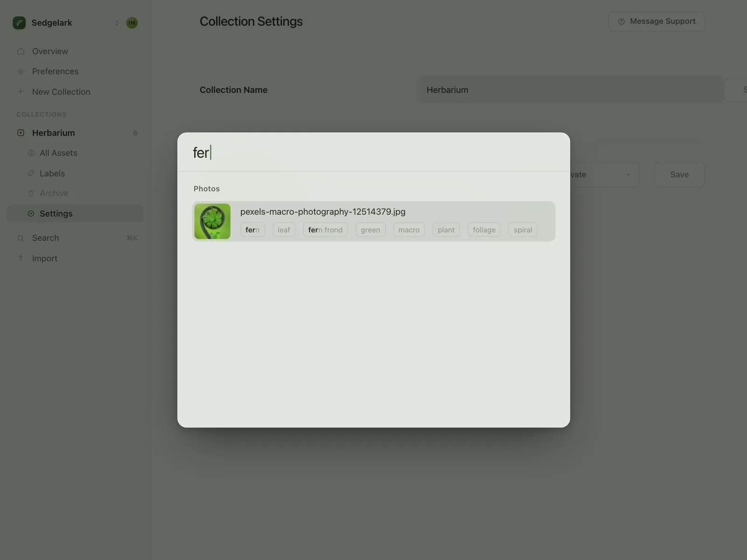The width and height of the screenshot is (747, 560).
Task: Open the IM user avatar
Action: [x=132, y=22]
